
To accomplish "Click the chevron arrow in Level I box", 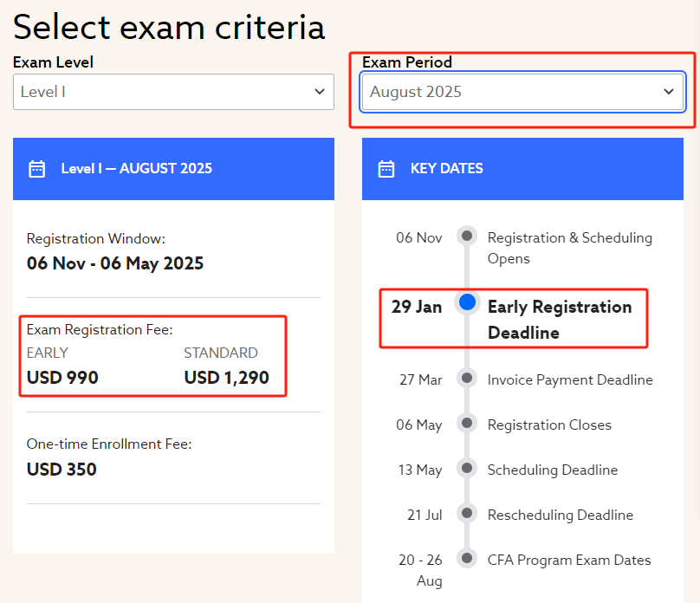I will pos(319,92).
